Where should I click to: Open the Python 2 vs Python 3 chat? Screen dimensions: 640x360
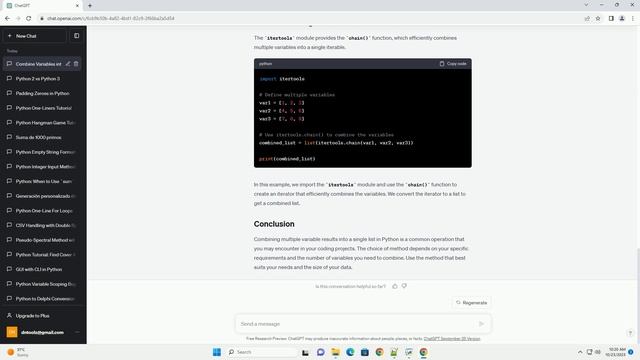pos(42,79)
